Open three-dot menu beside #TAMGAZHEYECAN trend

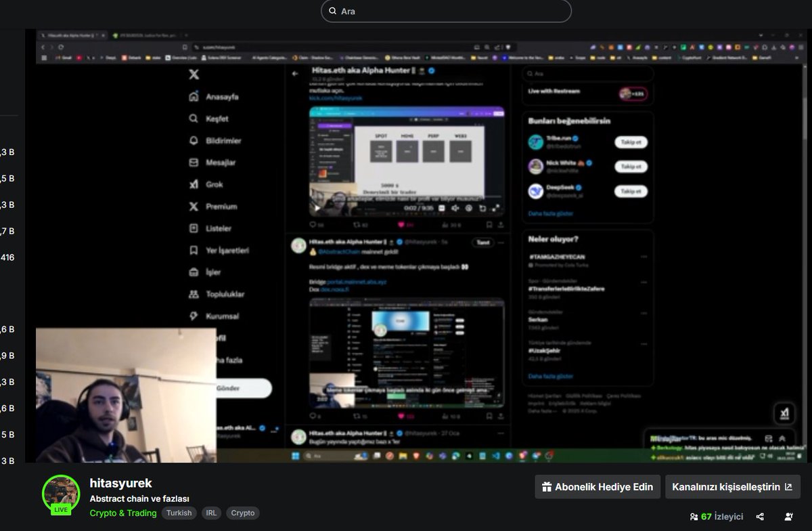pyautogui.click(x=644, y=257)
